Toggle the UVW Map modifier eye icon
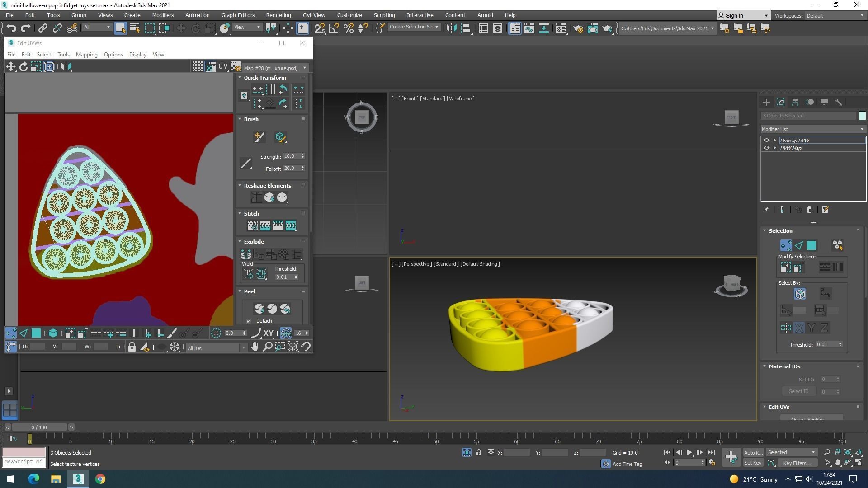 coord(766,148)
